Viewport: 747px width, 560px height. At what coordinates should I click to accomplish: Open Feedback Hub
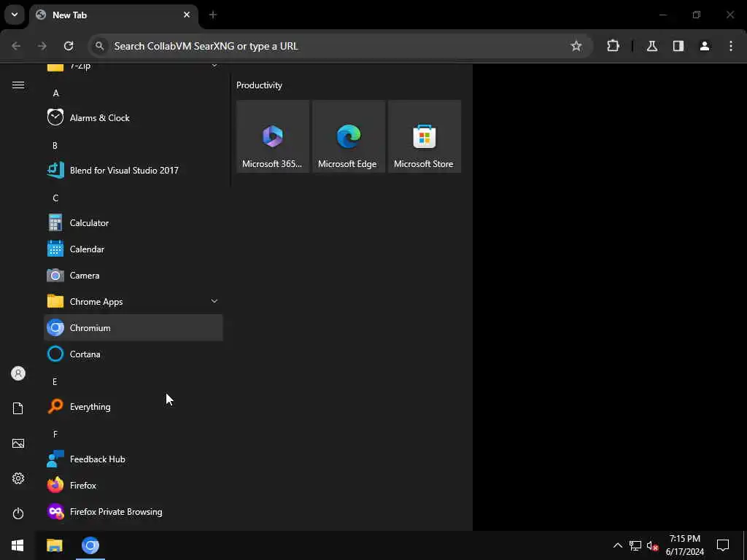pos(133,459)
